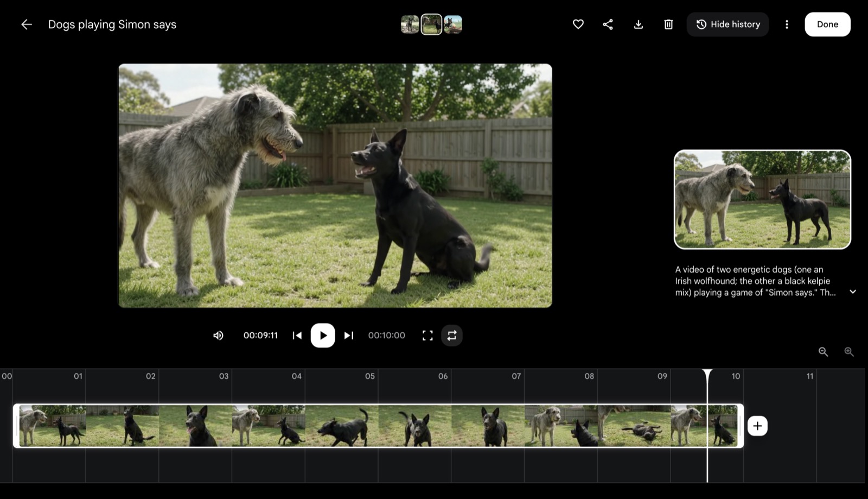
Task: Enter fullscreen preview
Action: [427, 336]
